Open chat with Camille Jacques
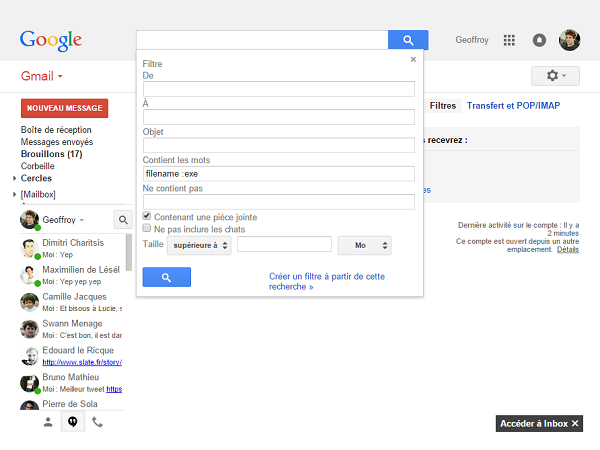 coord(73,302)
